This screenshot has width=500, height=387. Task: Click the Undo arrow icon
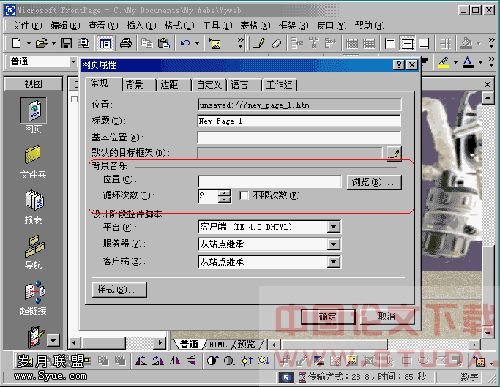[185, 43]
